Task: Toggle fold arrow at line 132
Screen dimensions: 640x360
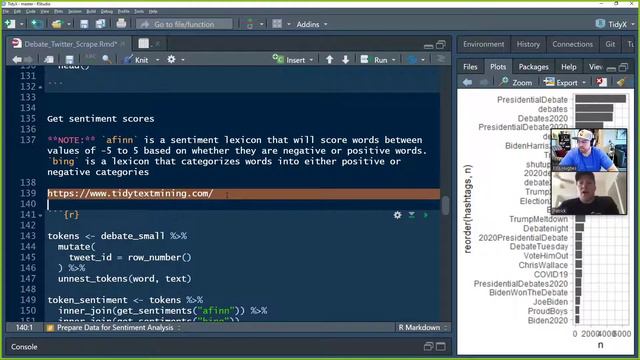Action: click(40, 87)
